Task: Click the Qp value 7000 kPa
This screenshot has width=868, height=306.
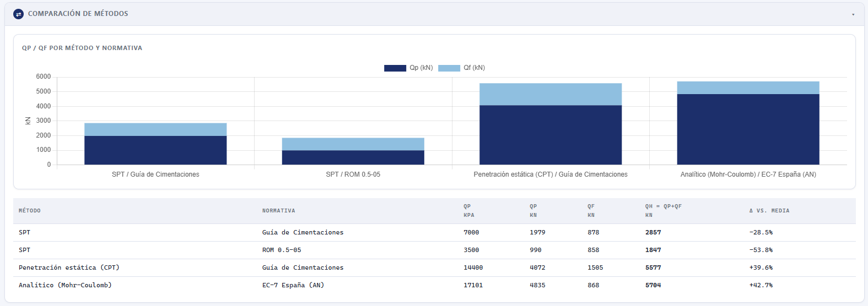Action: [x=471, y=232]
